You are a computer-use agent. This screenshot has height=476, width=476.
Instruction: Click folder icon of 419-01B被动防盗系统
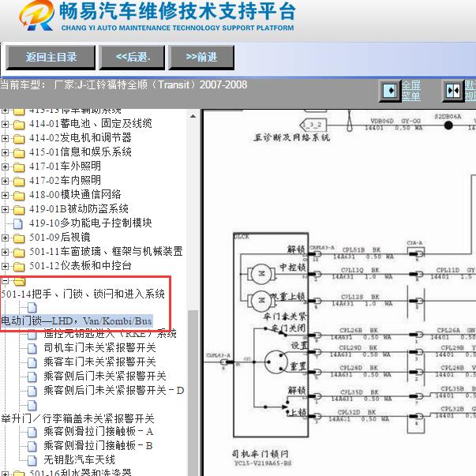tap(19, 210)
